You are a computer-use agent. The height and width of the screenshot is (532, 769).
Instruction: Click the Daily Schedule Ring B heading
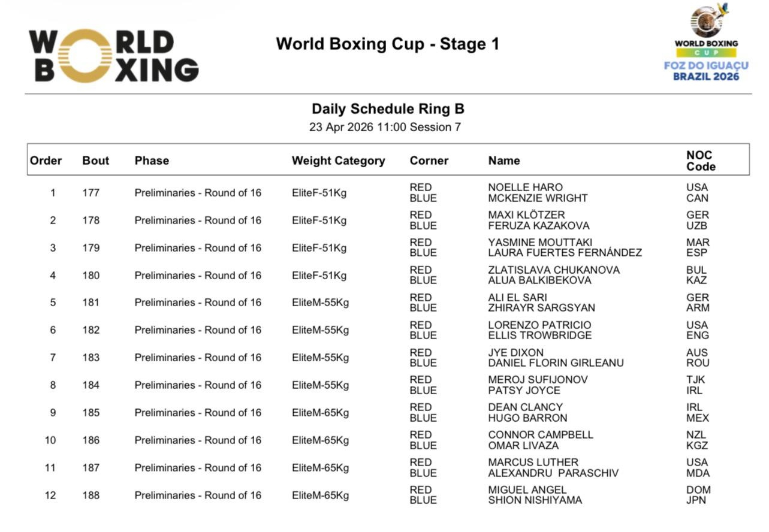388,109
